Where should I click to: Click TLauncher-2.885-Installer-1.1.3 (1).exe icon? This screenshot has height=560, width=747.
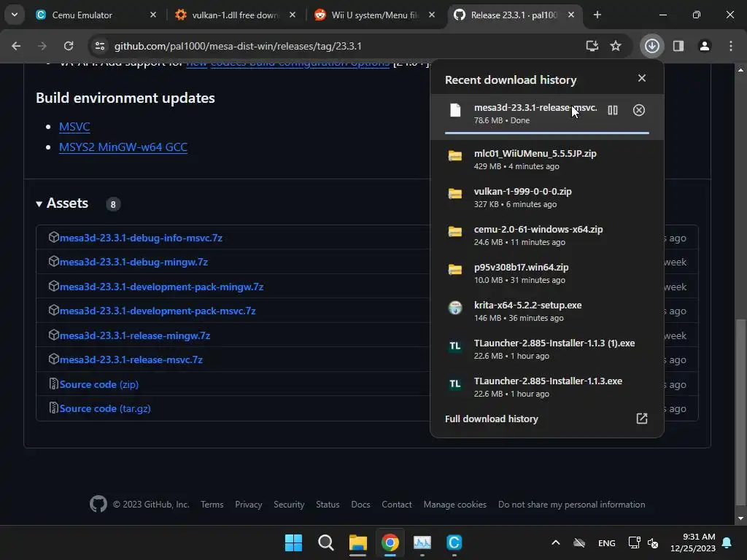455,346
